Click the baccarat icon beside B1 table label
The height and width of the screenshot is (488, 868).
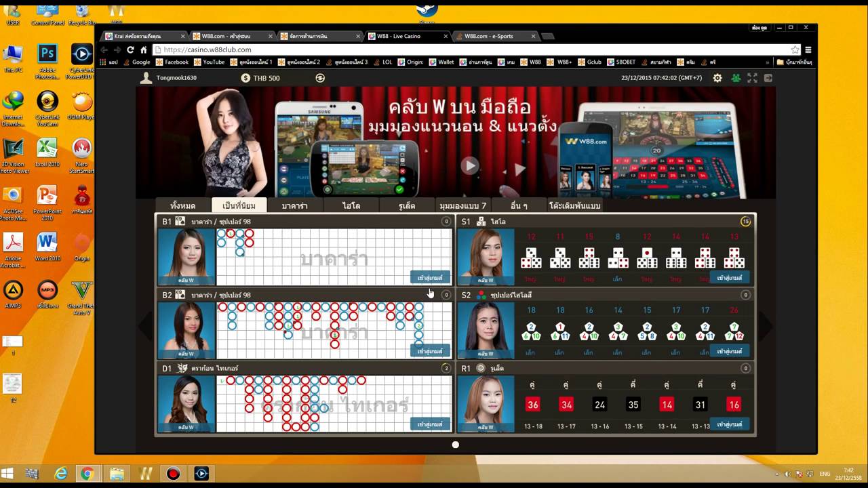pyautogui.click(x=180, y=221)
